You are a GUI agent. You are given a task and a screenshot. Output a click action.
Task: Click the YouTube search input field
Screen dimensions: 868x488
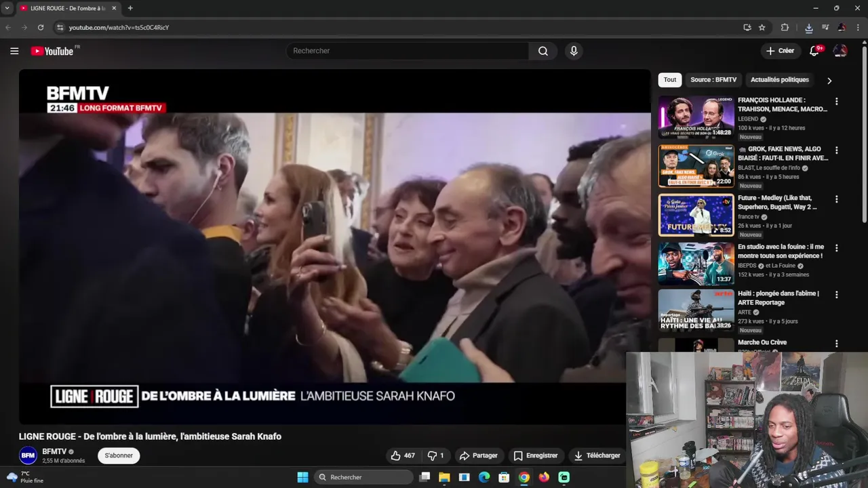point(408,51)
